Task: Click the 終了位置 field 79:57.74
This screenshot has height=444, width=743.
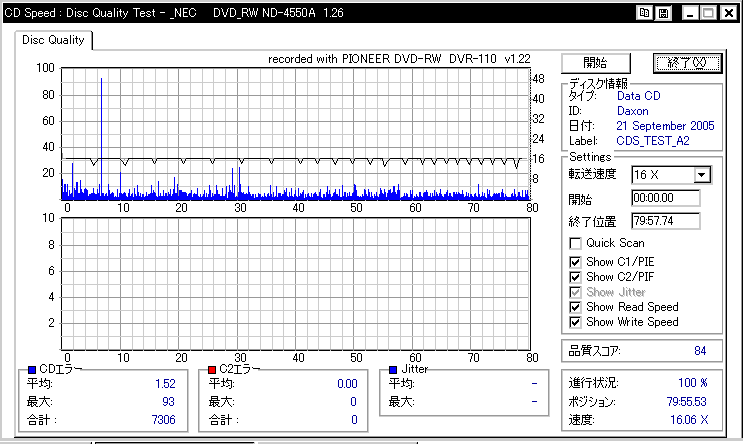Action: pyautogui.click(x=666, y=221)
